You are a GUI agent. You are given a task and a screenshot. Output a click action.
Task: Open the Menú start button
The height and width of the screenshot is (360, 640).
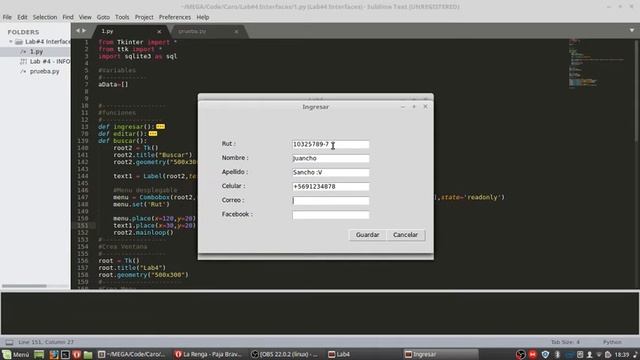16,354
